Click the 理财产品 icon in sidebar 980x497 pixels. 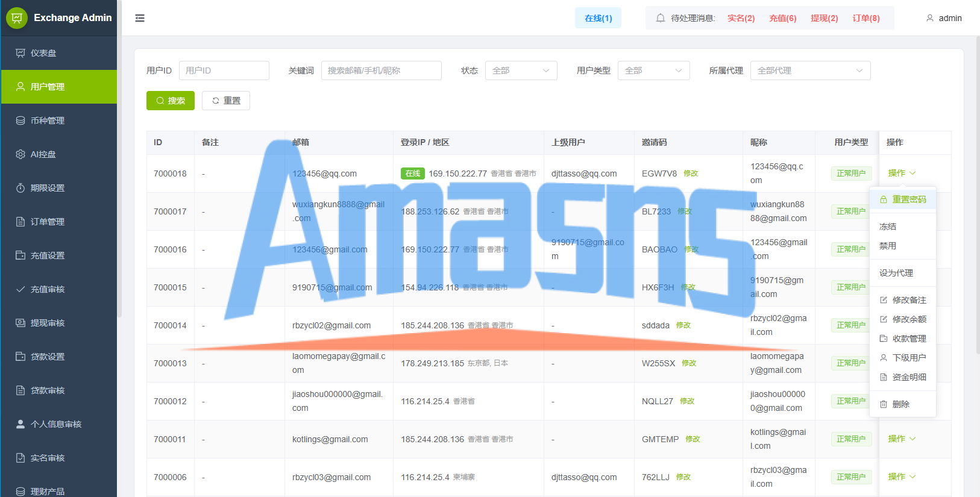(20, 492)
